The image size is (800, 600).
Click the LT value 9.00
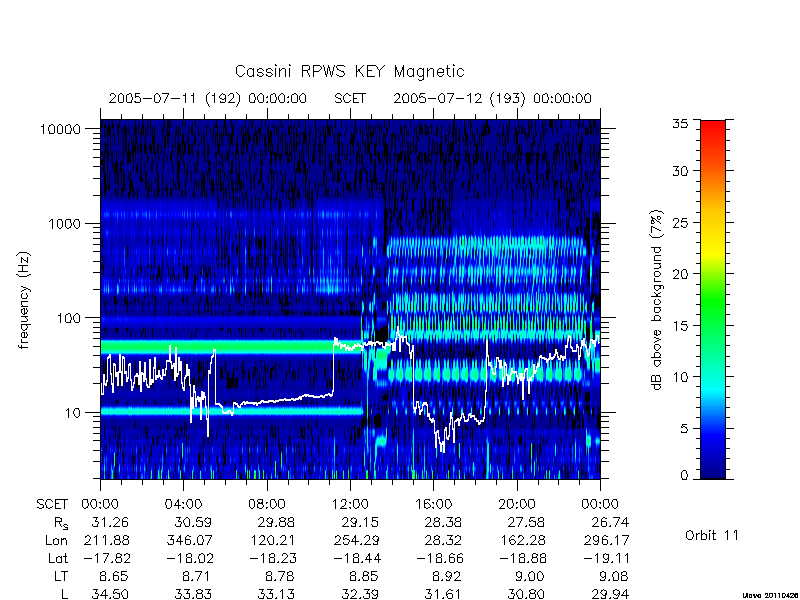[x=530, y=577]
